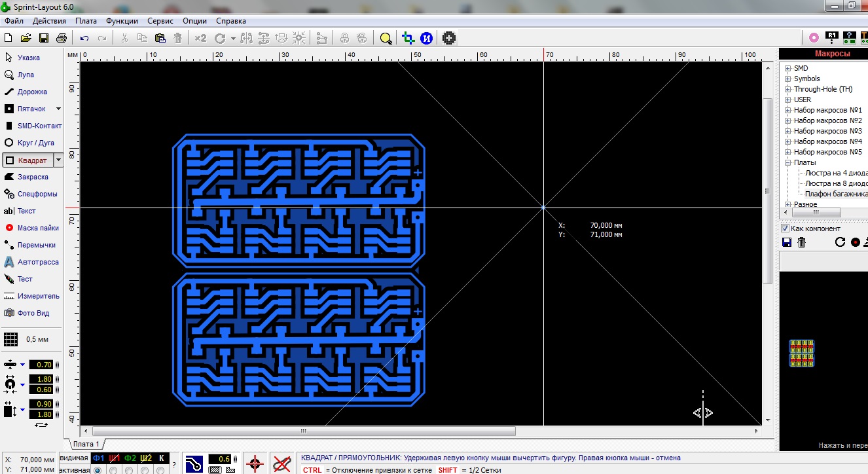The height and width of the screenshot is (474, 868).
Task: Open the Функции menu
Action: (122, 21)
